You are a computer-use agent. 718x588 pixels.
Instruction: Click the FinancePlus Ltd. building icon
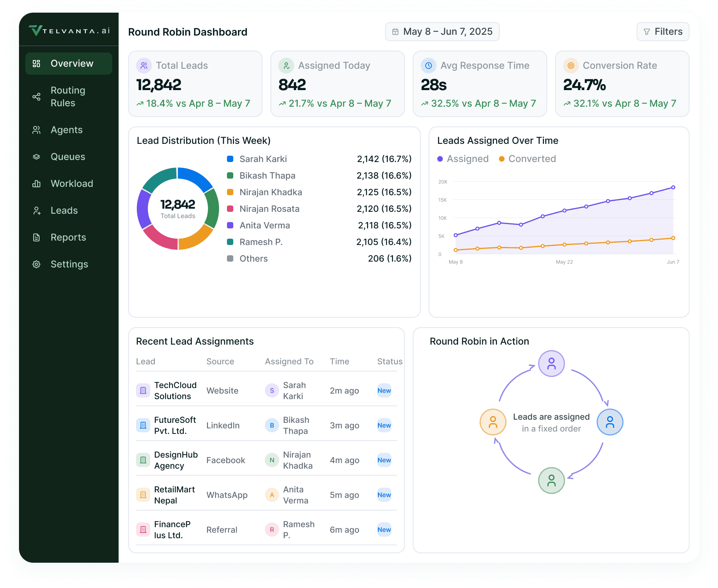[x=143, y=530]
